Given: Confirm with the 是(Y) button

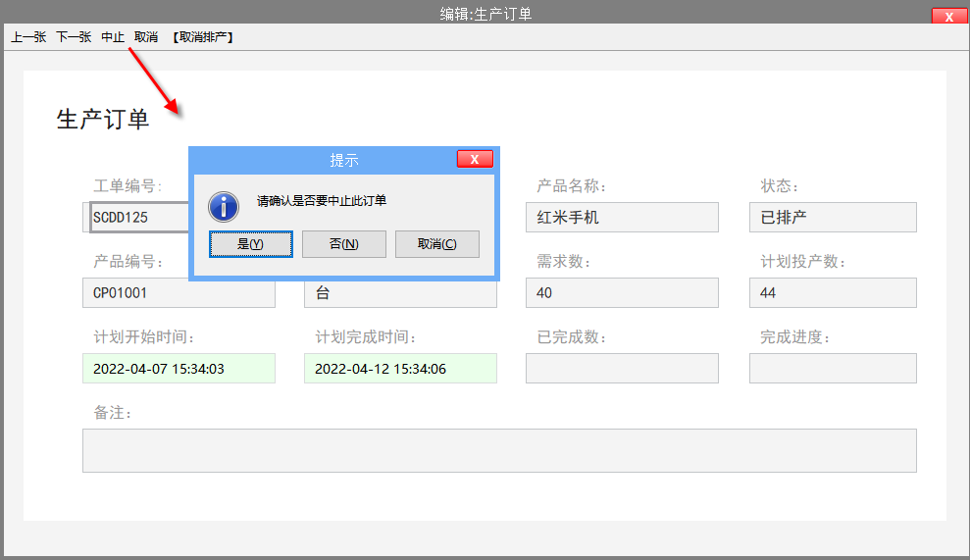Looking at the screenshot, I should point(250,244).
